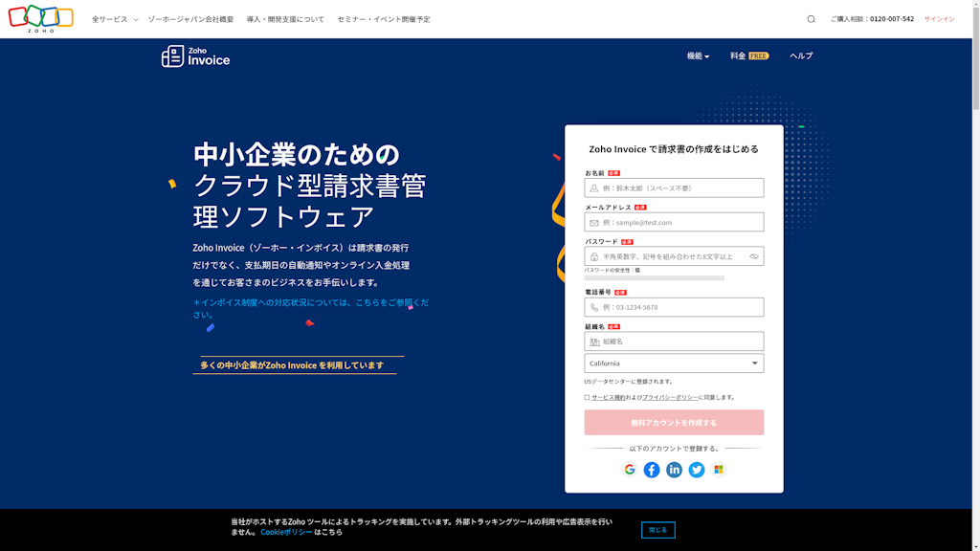The height and width of the screenshot is (551, 980).
Task: Open the 機能 dropdown menu
Action: (x=696, y=55)
